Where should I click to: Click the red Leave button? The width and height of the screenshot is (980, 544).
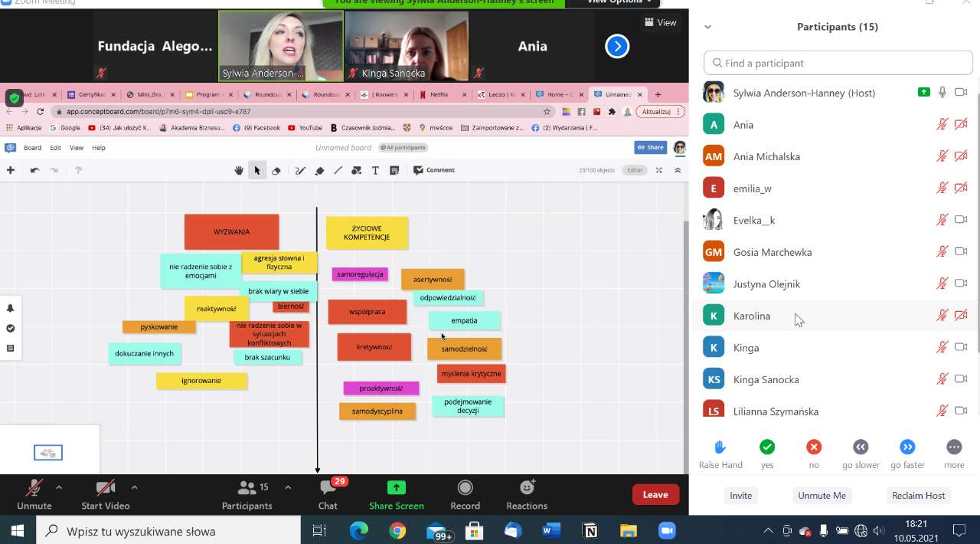point(655,494)
